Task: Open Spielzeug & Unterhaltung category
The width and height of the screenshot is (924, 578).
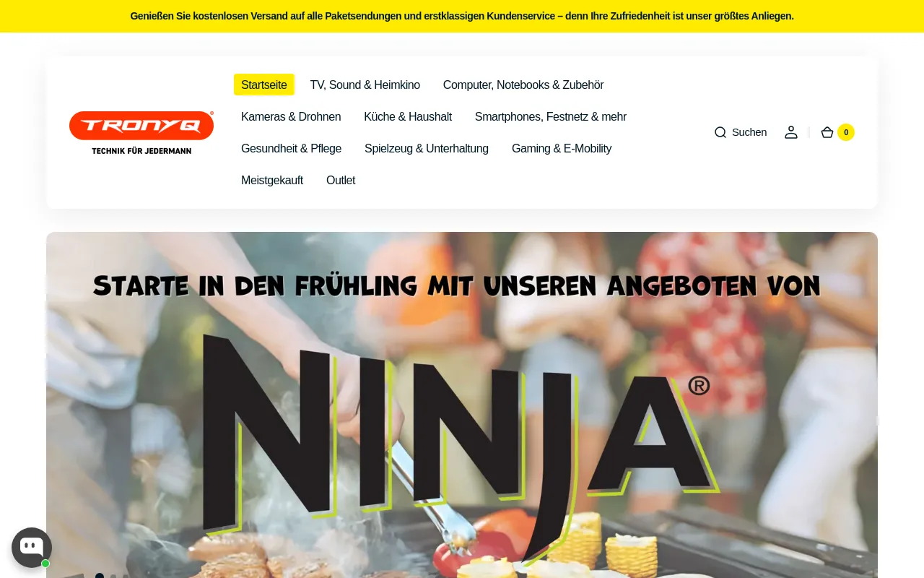Action: (427, 148)
